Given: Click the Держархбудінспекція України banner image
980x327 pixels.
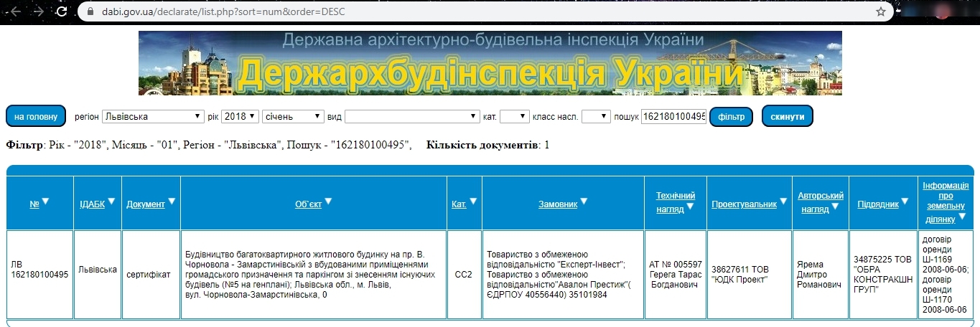Looking at the screenshot, I should [x=490, y=63].
